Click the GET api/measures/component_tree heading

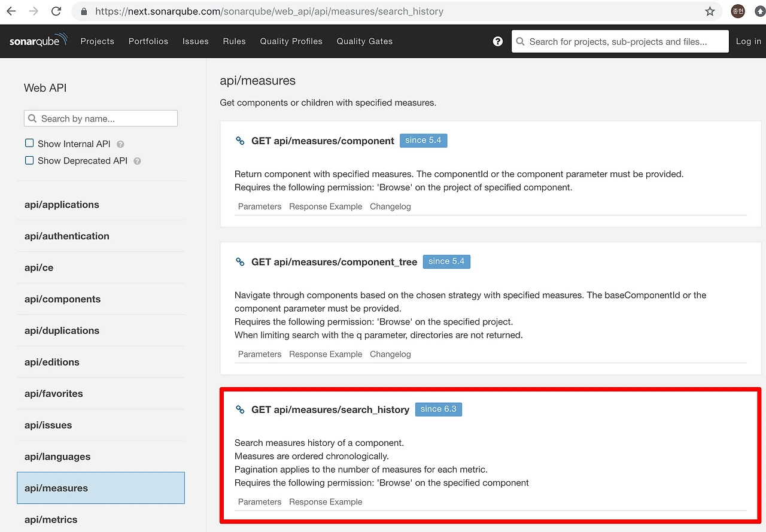click(334, 262)
